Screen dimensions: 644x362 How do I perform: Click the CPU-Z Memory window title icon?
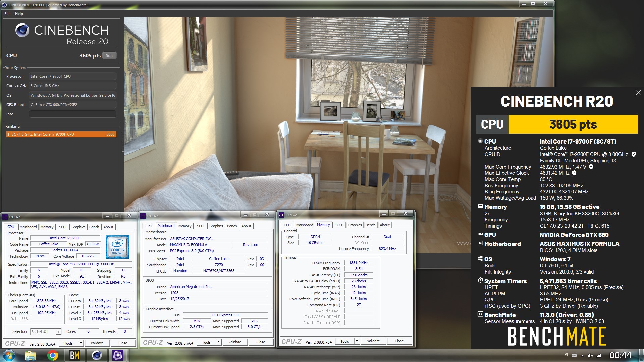click(282, 215)
